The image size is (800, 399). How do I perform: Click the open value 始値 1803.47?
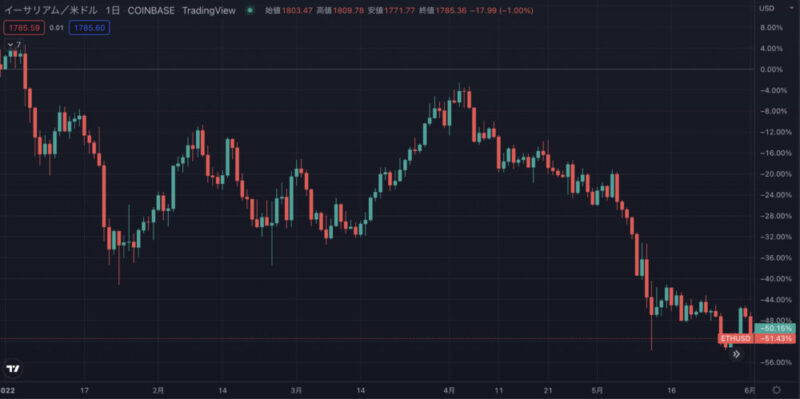pyautogui.click(x=289, y=10)
